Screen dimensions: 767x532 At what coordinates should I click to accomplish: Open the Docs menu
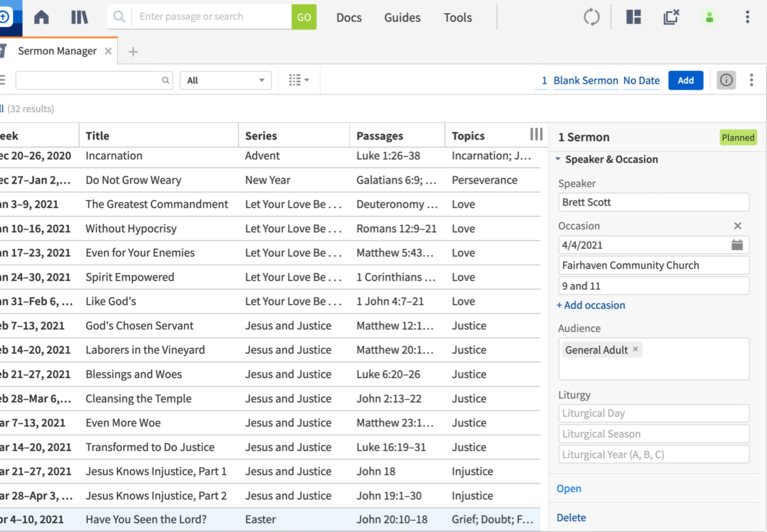[349, 17]
